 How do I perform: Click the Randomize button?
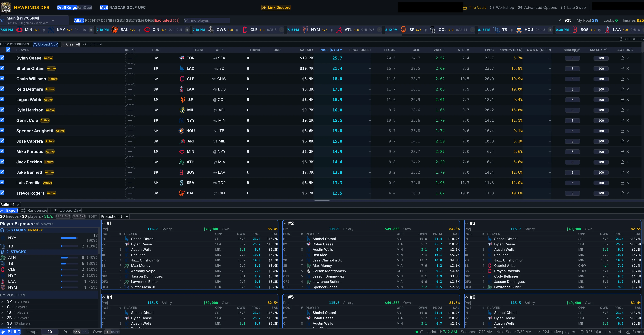(x=34, y=211)
